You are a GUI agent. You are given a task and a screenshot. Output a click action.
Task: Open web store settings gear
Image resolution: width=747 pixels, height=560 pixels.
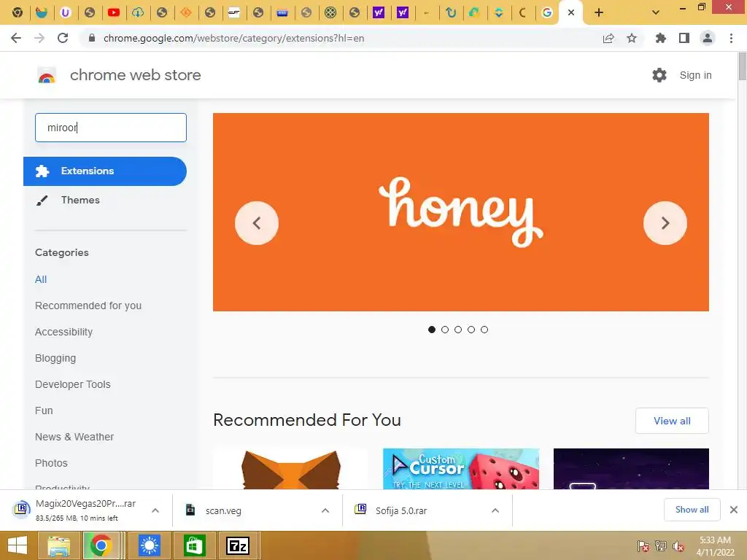659,75
